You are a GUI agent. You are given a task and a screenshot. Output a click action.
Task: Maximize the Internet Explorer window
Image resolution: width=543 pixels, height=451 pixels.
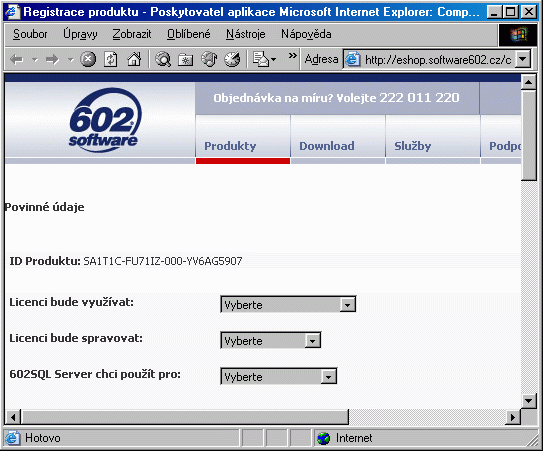(x=510, y=12)
